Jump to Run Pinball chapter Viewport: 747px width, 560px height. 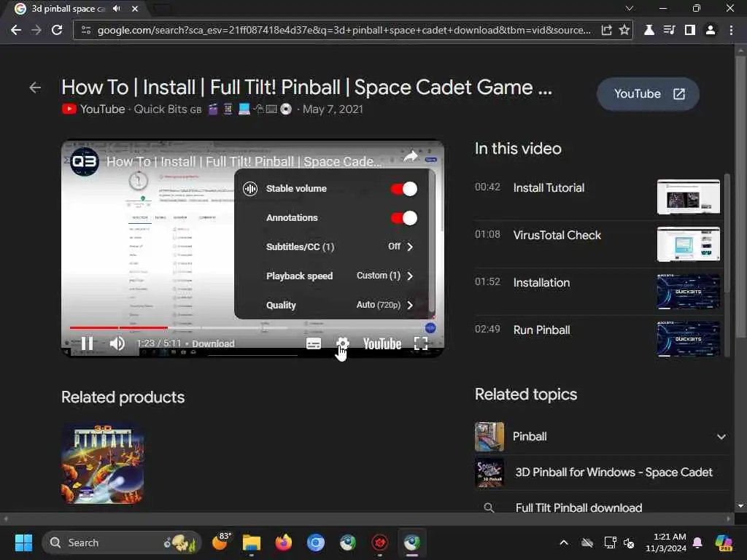[x=541, y=330]
